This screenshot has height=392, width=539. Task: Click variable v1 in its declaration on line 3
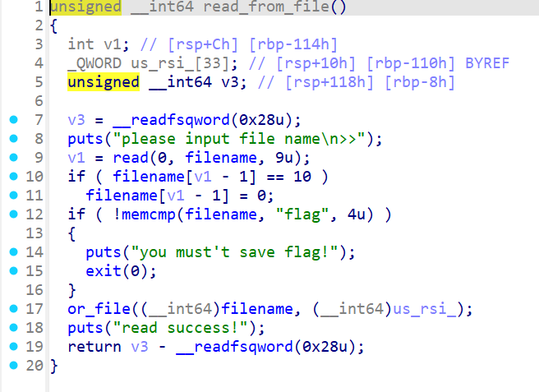click(113, 44)
